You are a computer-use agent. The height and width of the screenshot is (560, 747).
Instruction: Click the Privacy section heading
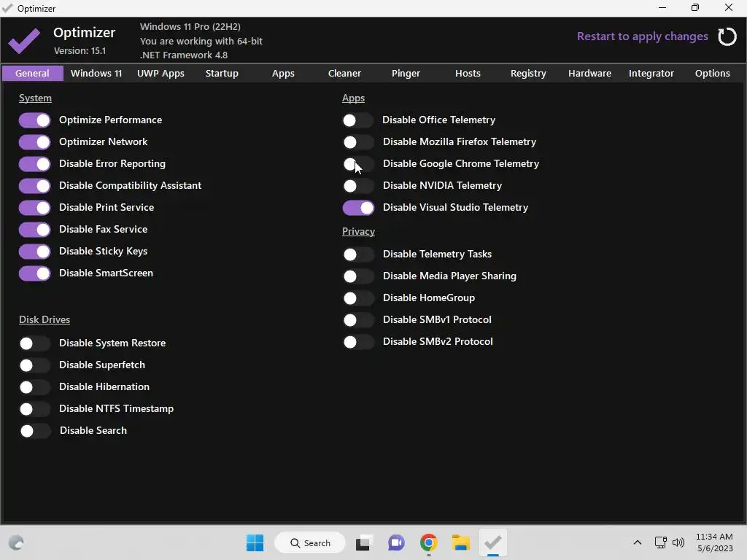coord(358,231)
